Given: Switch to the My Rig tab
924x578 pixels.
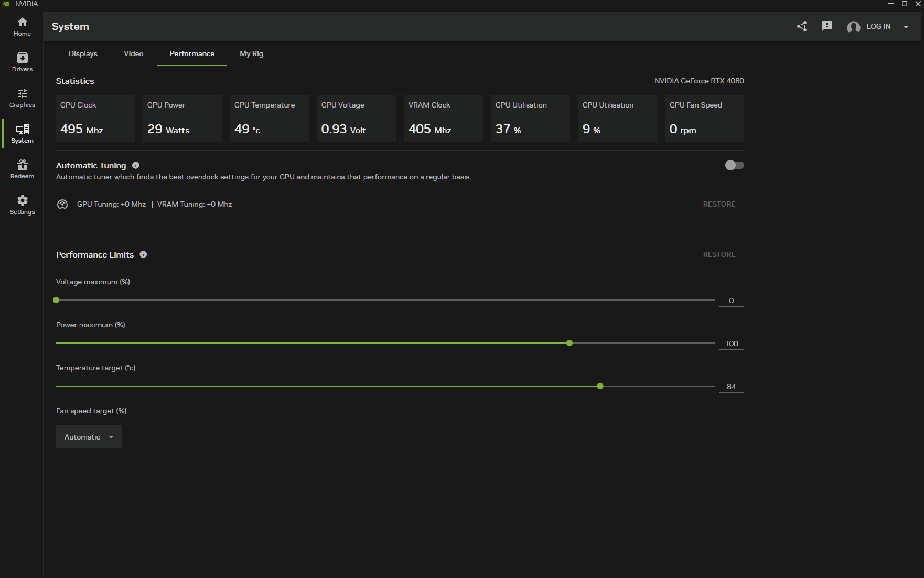Looking at the screenshot, I should click(x=251, y=53).
